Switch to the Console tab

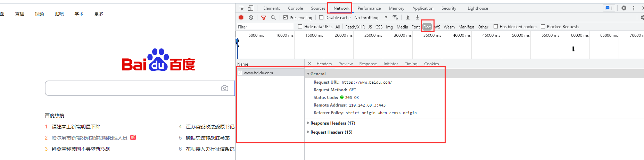click(295, 8)
